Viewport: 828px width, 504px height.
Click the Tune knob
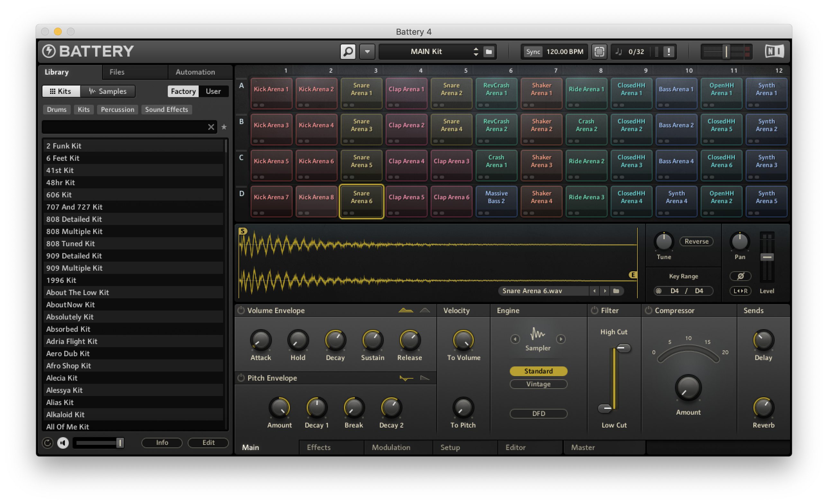click(664, 241)
